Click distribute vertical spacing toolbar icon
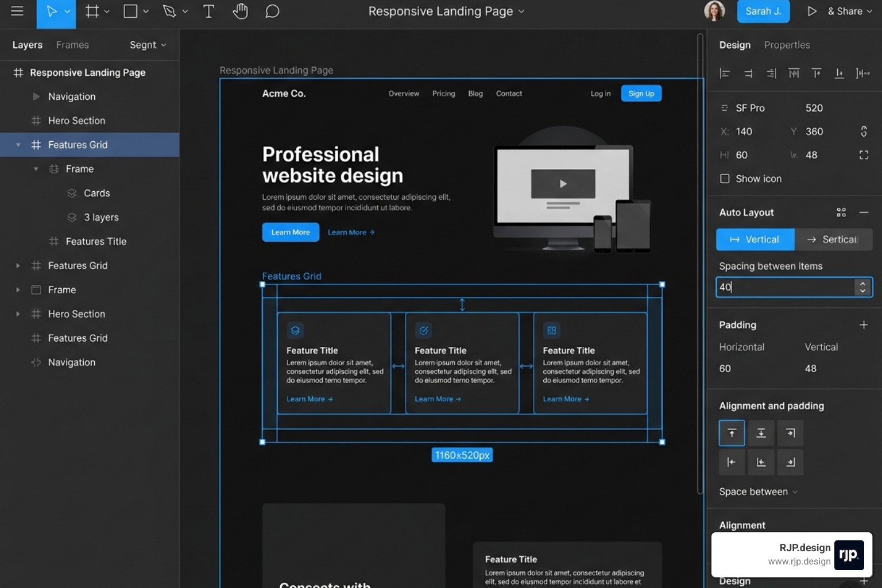 point(794,73)
